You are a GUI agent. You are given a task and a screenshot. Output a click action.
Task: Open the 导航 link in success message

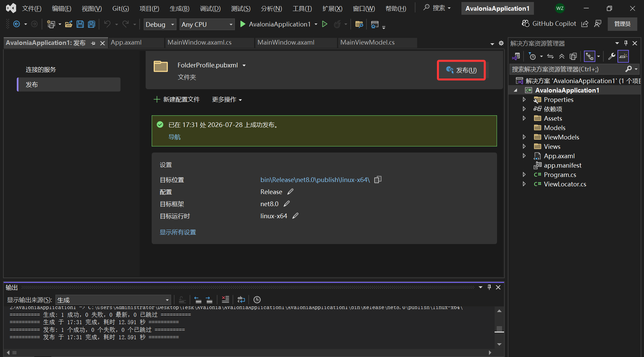(175, 137)
